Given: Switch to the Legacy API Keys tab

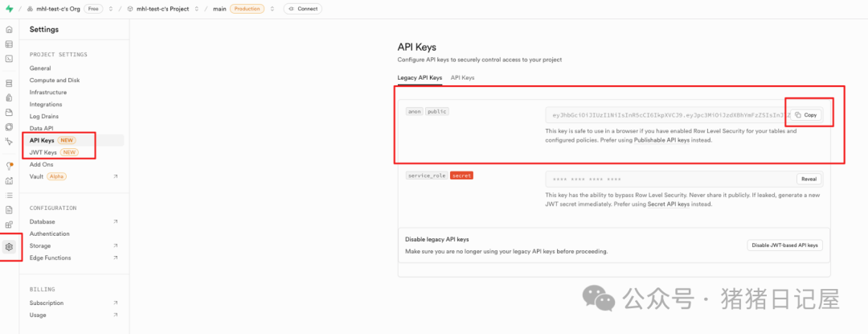Looking at the screenshot, I should tap(420, 77).
